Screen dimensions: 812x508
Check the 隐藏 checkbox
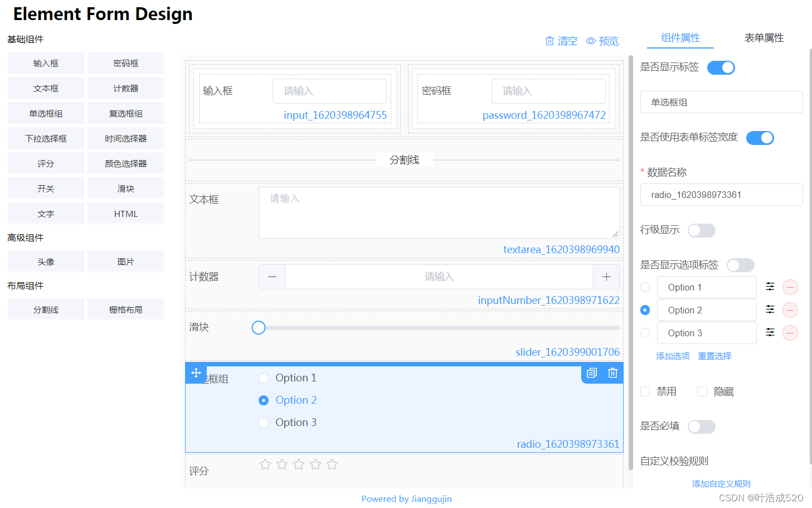(702, 391)
